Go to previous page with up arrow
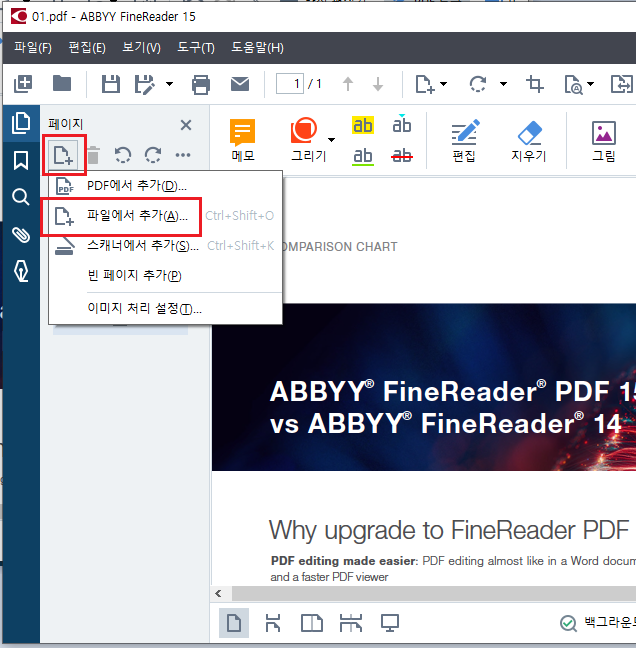Viewport: 636px width, 648px height. coord(348,84)
